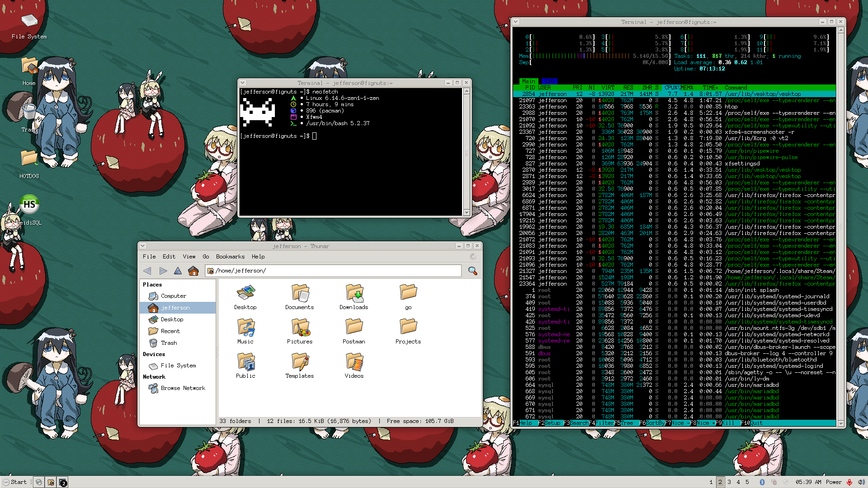Toggle the microphone mute tray icon

coord(849,482)
